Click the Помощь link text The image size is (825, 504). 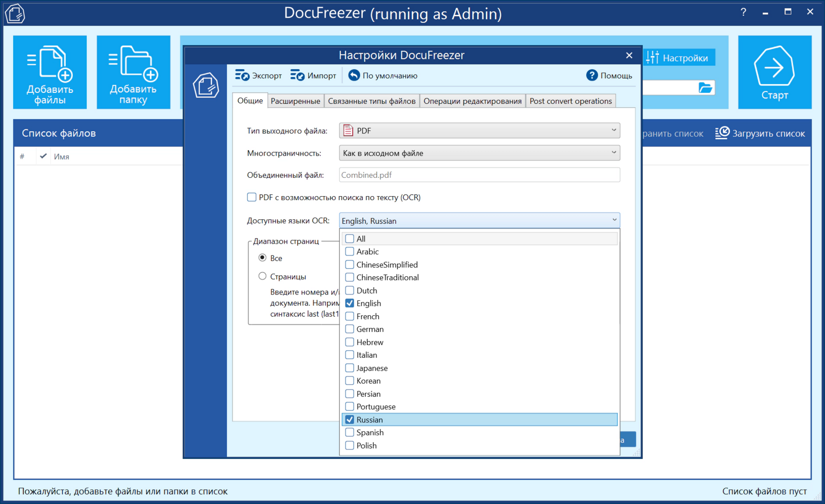[616, 76]
